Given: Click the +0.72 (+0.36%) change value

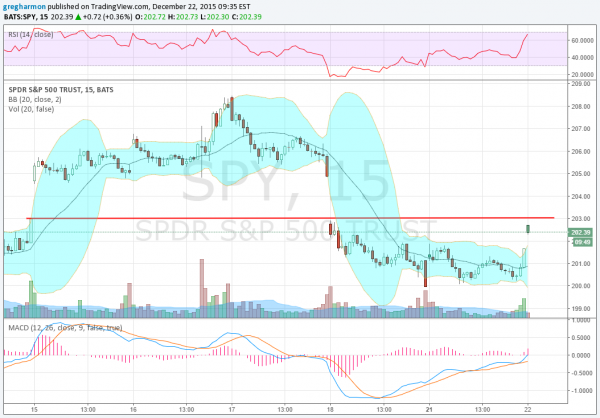Looking at the screenshot, I should 107,17.
